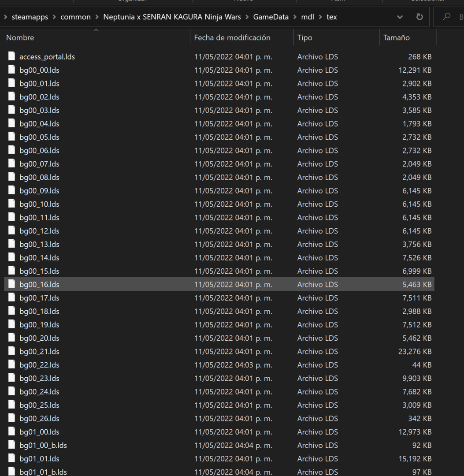Click the file icon of access_portal.lds

tap(11, 56)
